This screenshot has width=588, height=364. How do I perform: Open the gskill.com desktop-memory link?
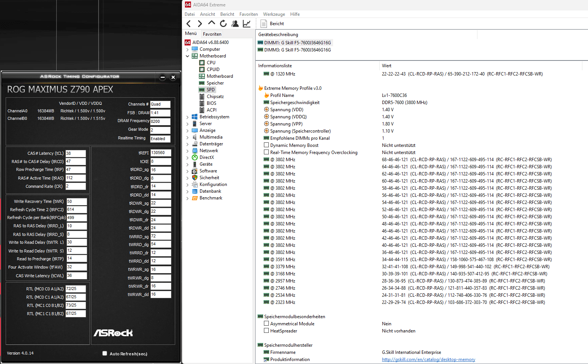point(429,359)
